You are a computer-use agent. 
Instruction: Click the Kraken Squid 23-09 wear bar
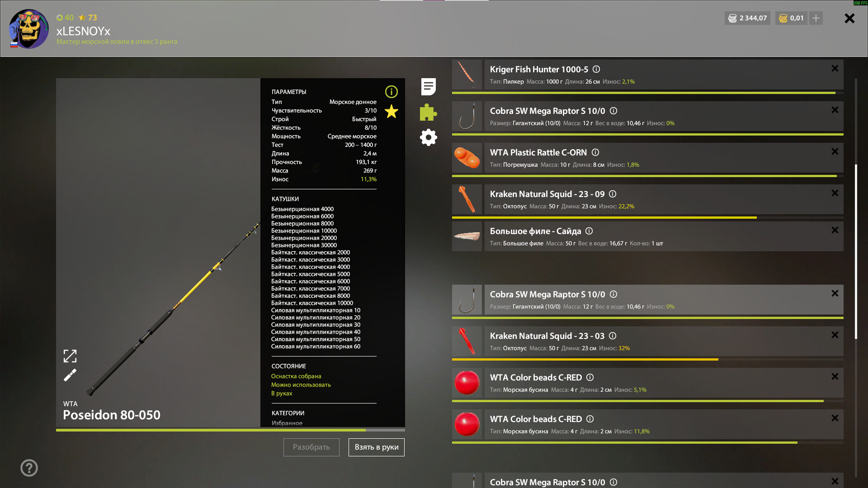(648, 217)
